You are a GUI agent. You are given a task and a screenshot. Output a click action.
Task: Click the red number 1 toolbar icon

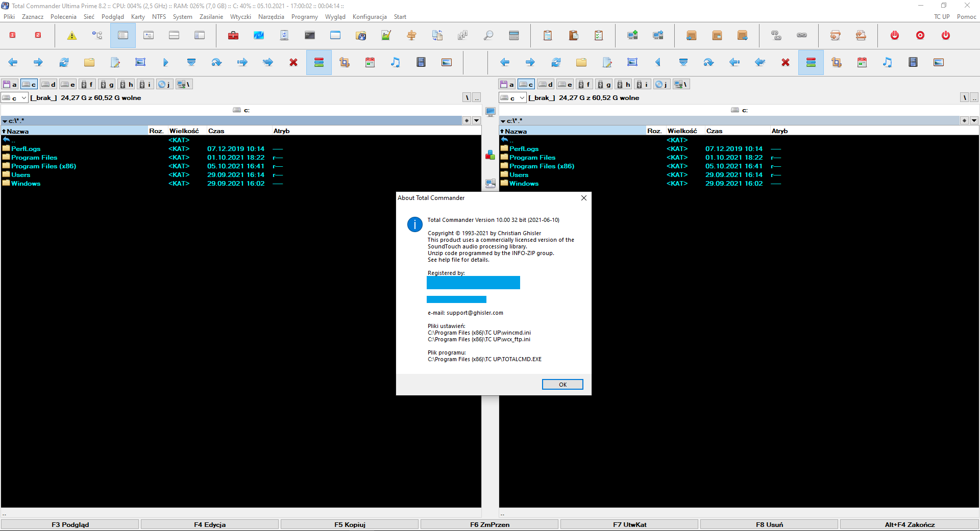coord(13,35)
